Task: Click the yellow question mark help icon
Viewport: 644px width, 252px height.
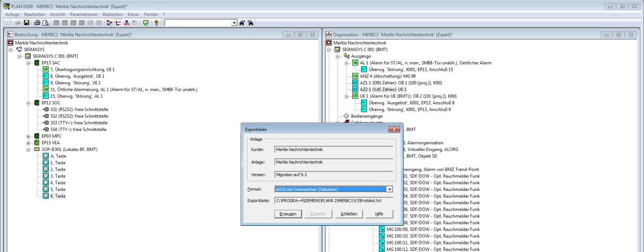Action: click(156, 23)
